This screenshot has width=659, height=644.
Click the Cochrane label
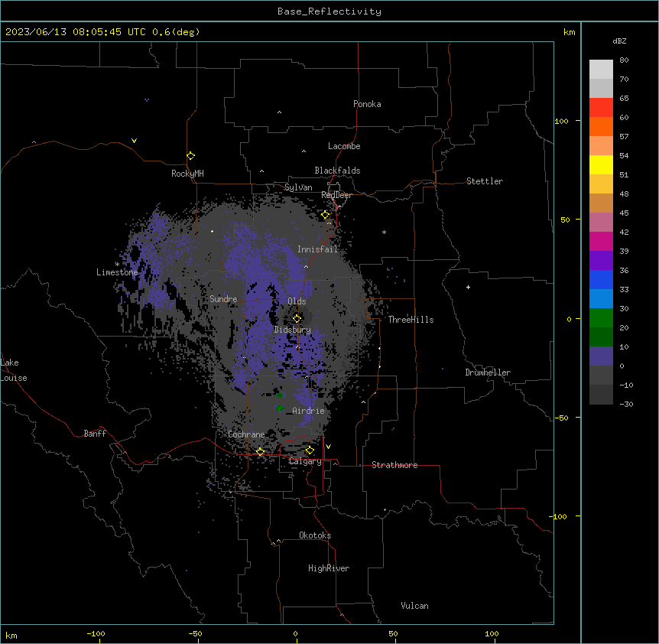[x=246, y=434]
